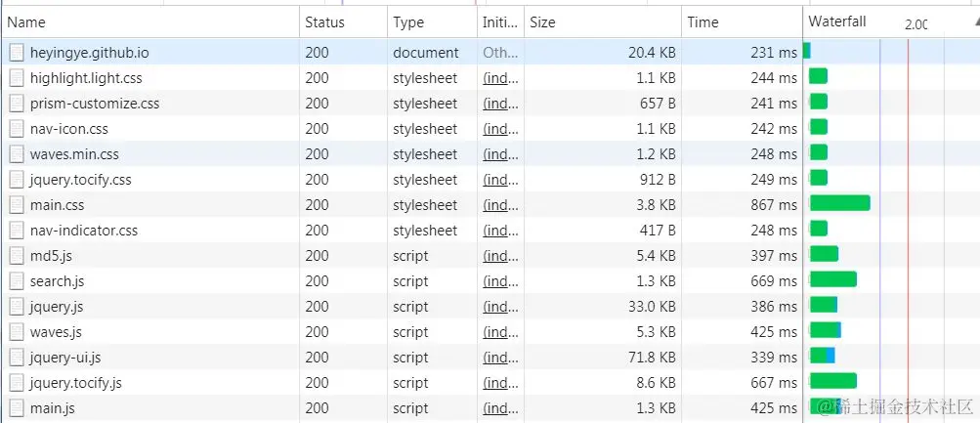Select the jquery-ui.js request name
Screen dimensions: 980x423
point(65,358)
